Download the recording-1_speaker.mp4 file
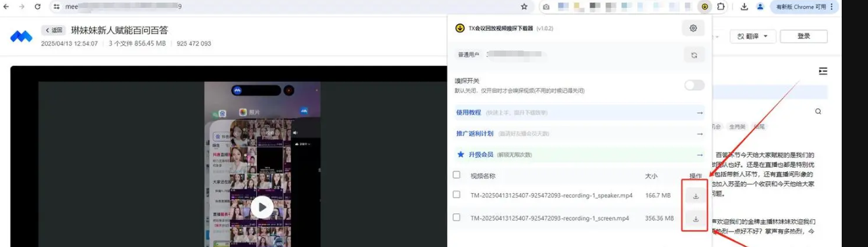The image size is (868, 247). pyautogui.click(x=695, y=196)
